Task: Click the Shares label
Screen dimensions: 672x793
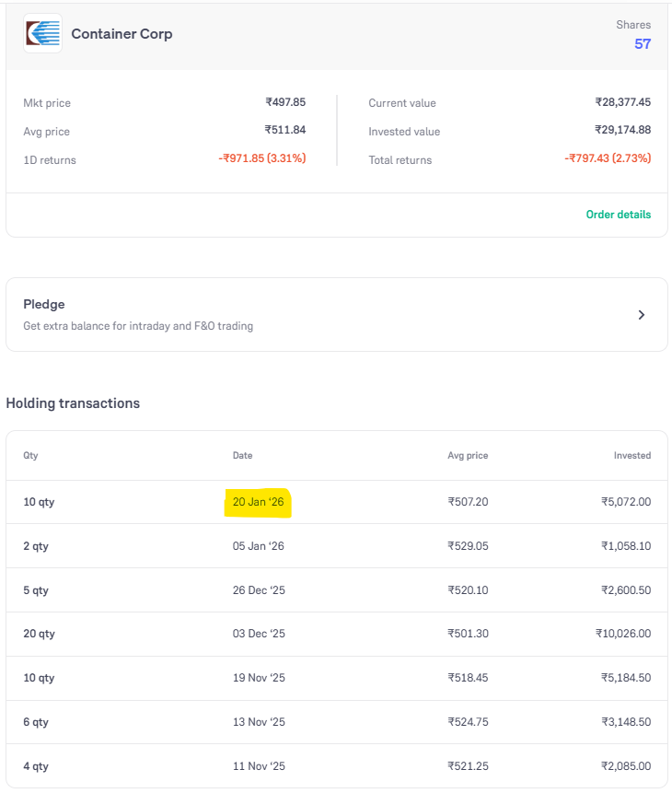Action: point(633,25)
